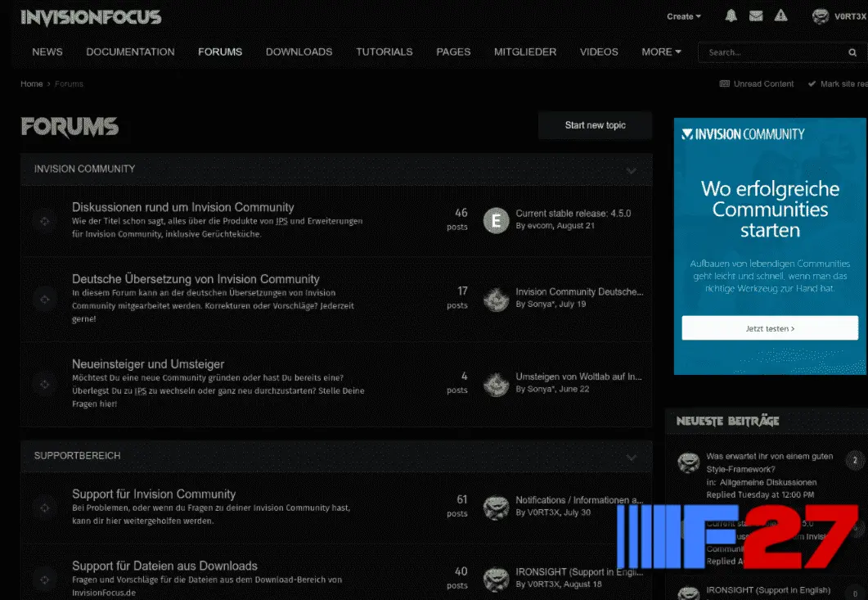The width and height of the screenshot is (868, 600).
Task: Click the Jetzt testen button
Action: [x=770, y=328]
